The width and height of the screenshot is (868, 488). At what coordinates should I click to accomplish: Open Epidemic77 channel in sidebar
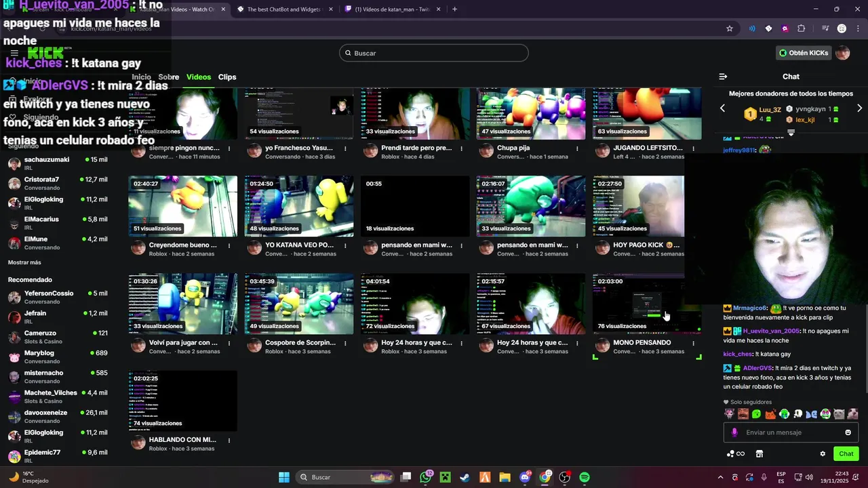(x=58, y=456)
